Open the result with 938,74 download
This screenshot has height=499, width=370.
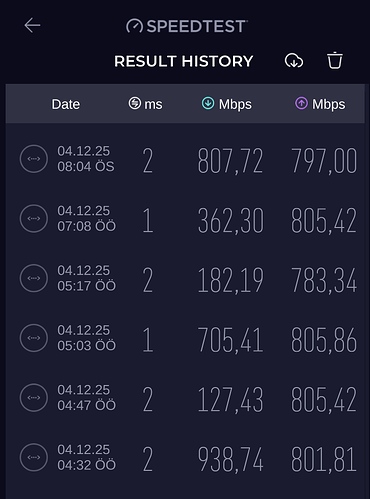click(185, 457)
